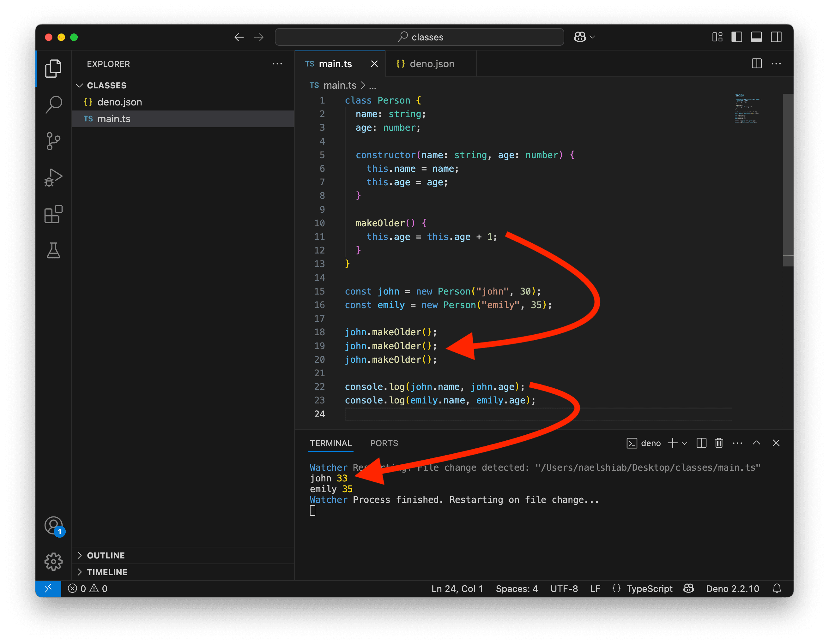Customize layout from title bar icon

click(717, 37)
